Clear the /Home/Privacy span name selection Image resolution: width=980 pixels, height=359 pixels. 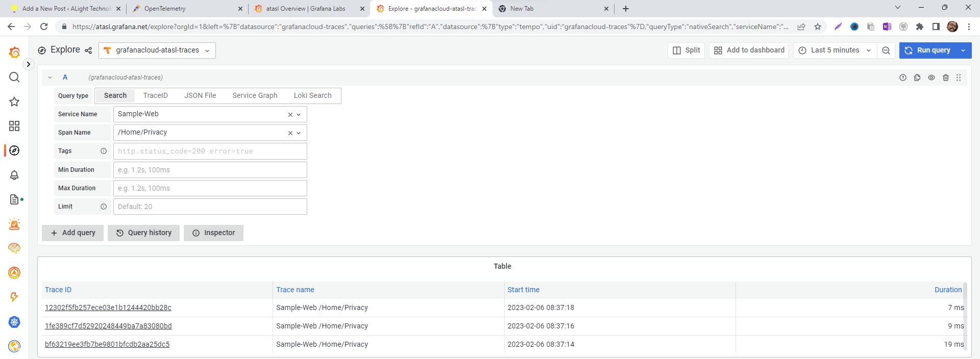pyautogui.click(x=290, y=133)
